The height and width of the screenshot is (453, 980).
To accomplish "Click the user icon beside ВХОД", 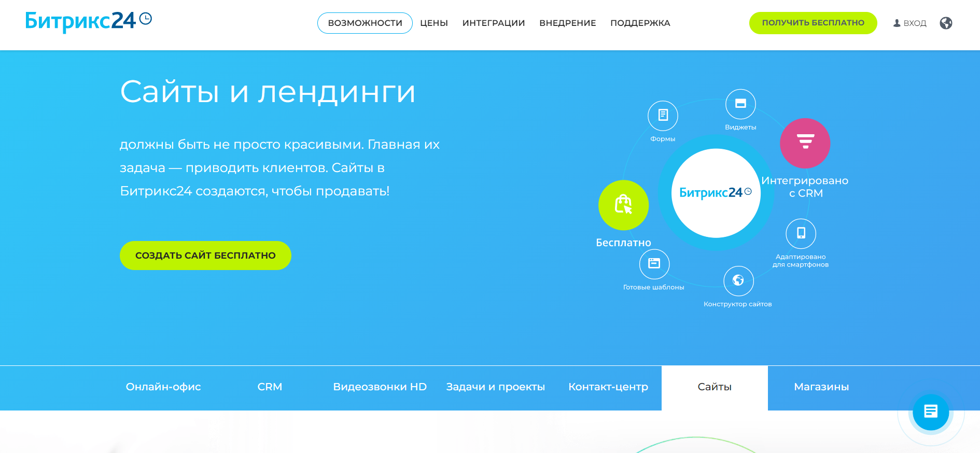I will [897, 23].
